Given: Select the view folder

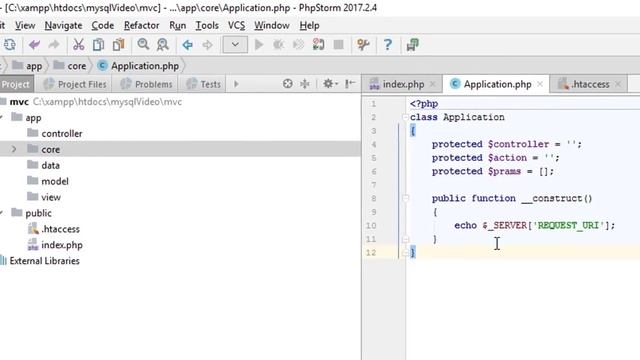Looking at the screenshot, I should pos(180,197).
